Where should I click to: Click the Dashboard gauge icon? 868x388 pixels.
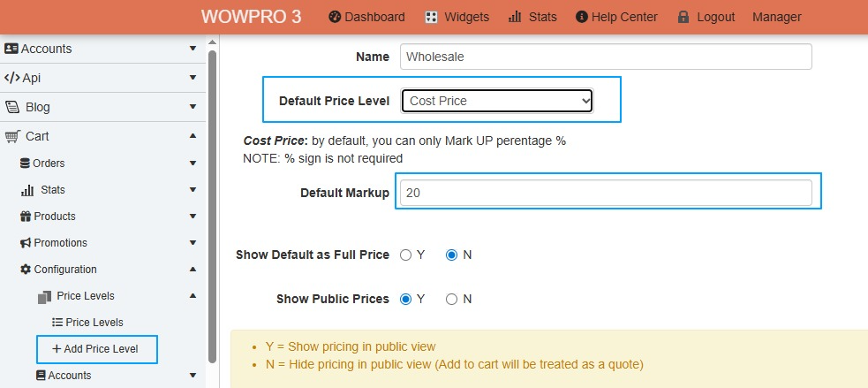(x=335, y=17)
